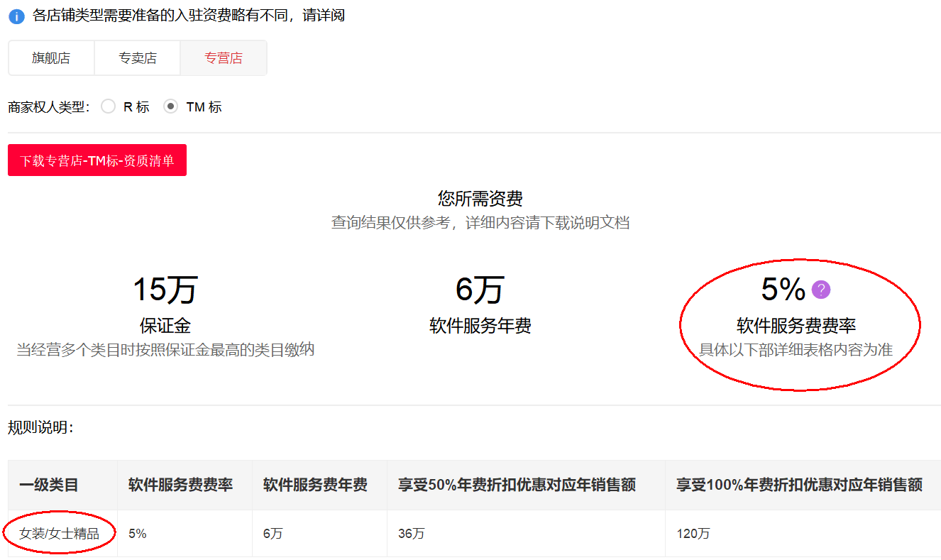Image resolution: width=941 pixels, height=560 pixels.
Task: Click the 一级类目 column header
Action: (49, 485)
